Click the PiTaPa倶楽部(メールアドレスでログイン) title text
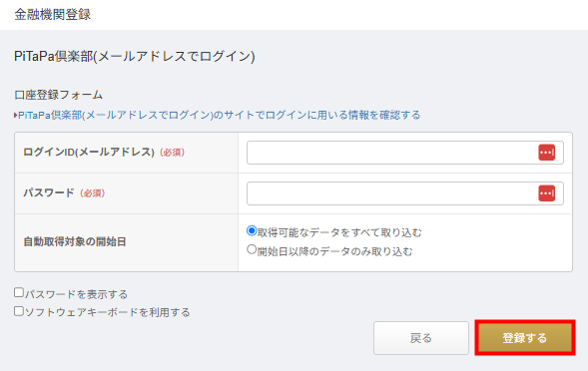Image resolution: width=588 pixels, height=371 pixels. pyautogui.click(x=135, y=57)
